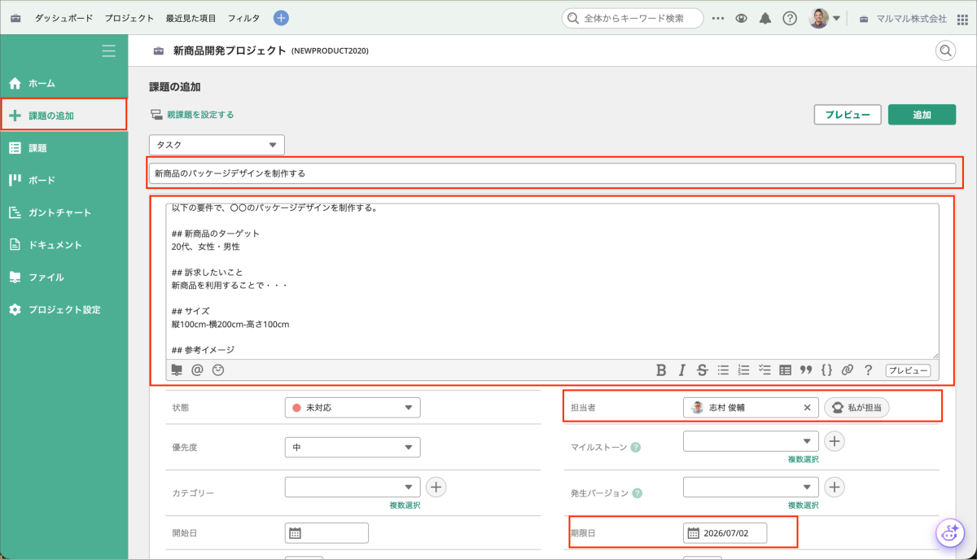Toggle bold formatting in editor

[661, 370]
